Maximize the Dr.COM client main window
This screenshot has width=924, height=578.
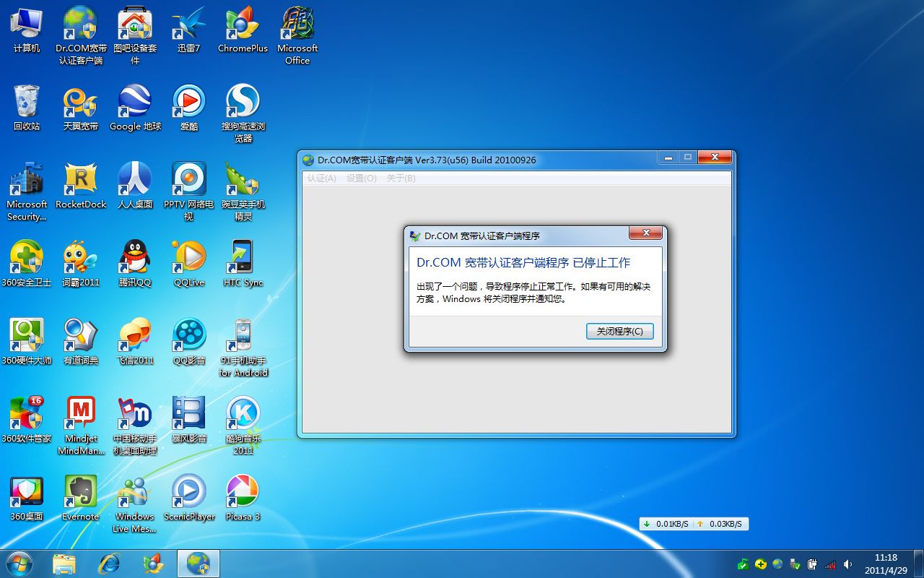point(687,158)
